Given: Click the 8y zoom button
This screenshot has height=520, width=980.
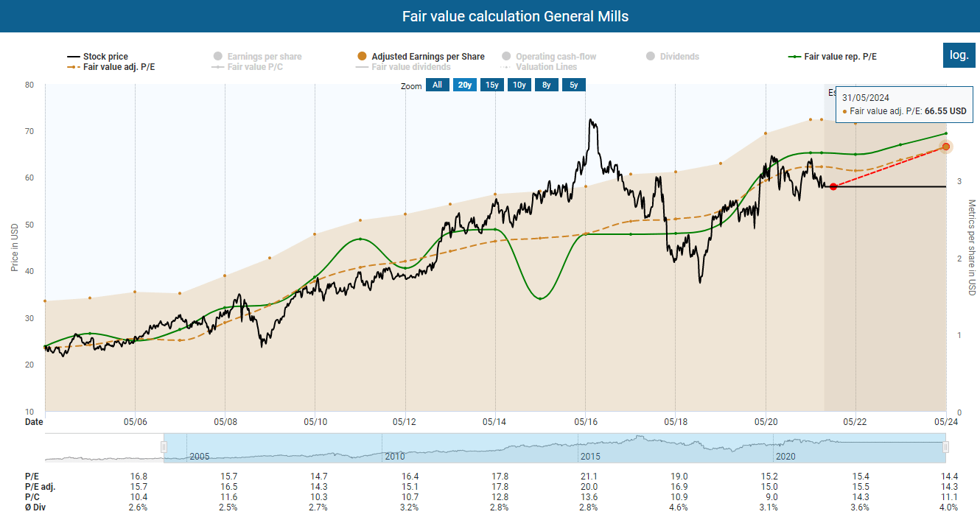Looking at the screenshot, I should (546, 85).
